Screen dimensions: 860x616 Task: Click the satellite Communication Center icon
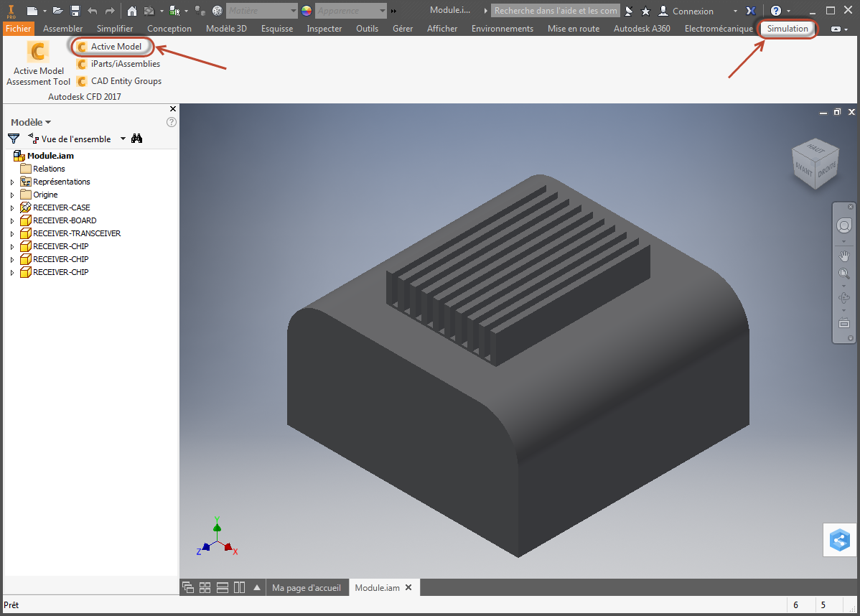(629, 11)
